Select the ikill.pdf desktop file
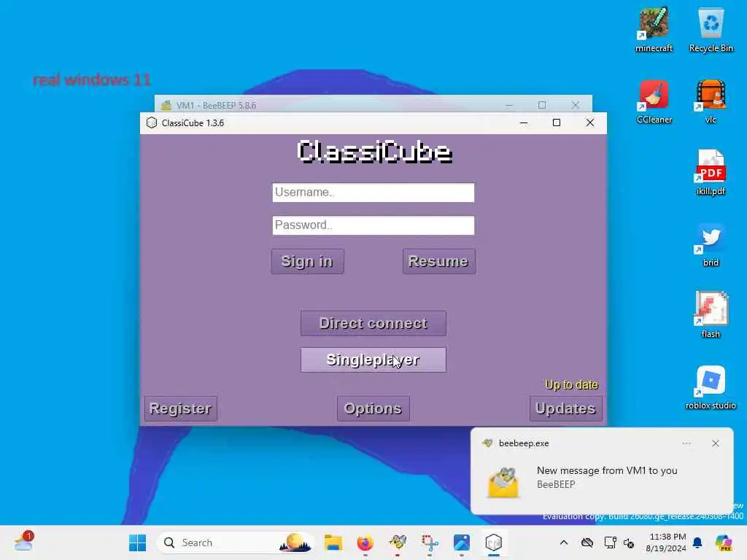 pos(711,174)
